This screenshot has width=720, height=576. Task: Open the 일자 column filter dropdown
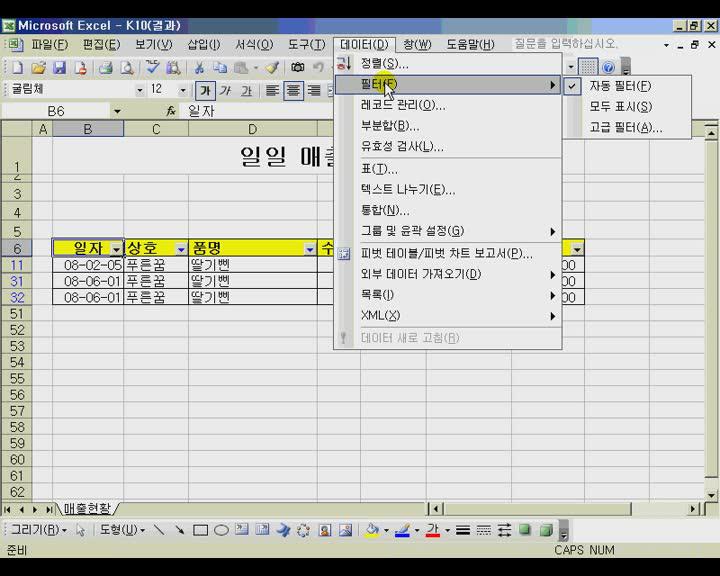[x=117, y=249]
